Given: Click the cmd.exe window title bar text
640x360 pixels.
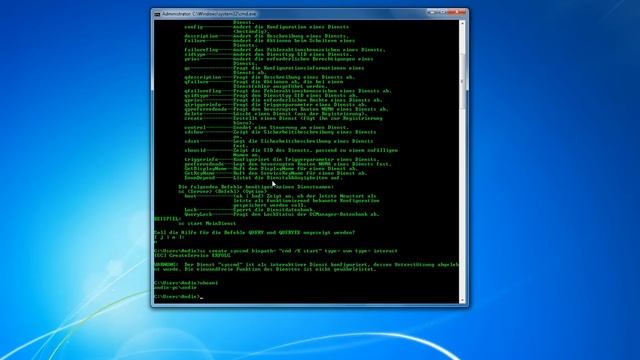Looking at the screenshot, I should point(209,14).
